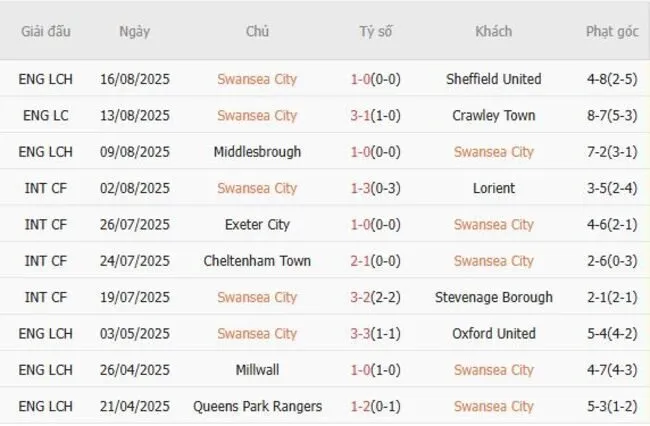The image size is (650, 426).
Task: Click the Sheffield United team link
Action: point(494,79)
